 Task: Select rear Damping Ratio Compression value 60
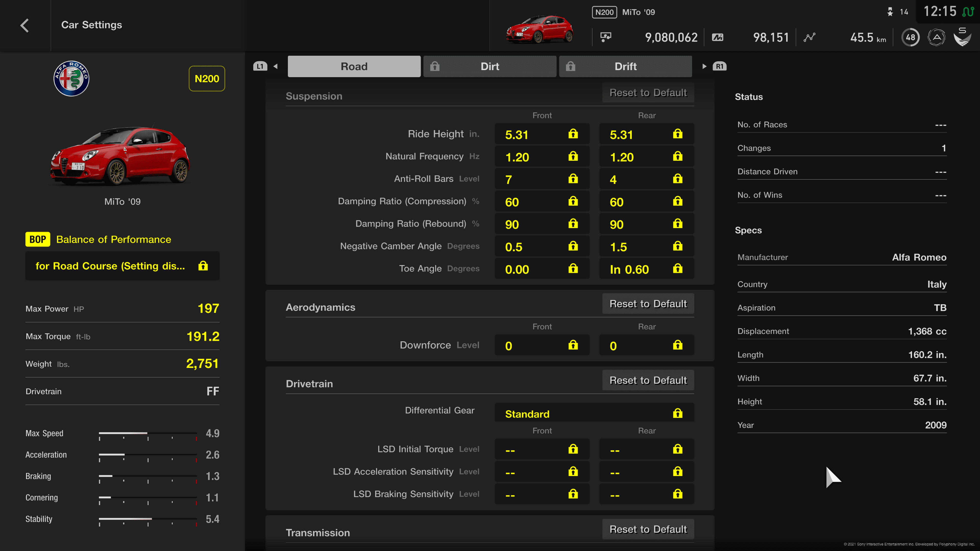(647, 201)
